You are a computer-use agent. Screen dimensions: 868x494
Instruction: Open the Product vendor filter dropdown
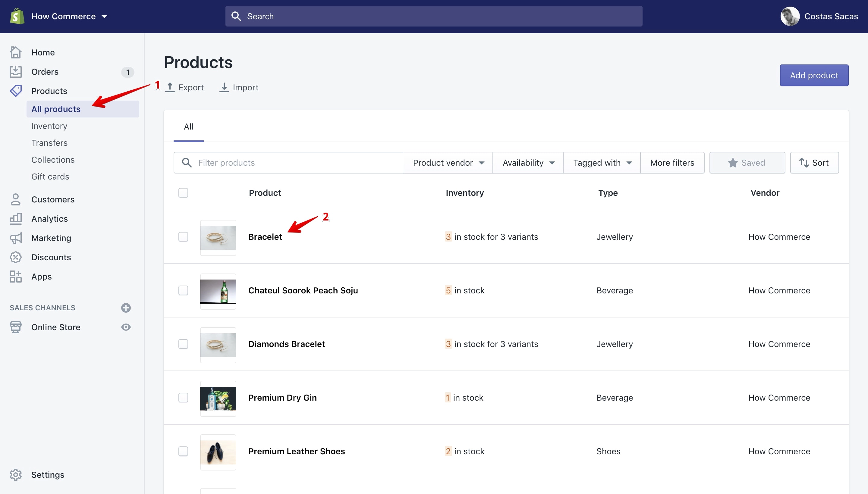pyautogui.click(x=448, y=163)
